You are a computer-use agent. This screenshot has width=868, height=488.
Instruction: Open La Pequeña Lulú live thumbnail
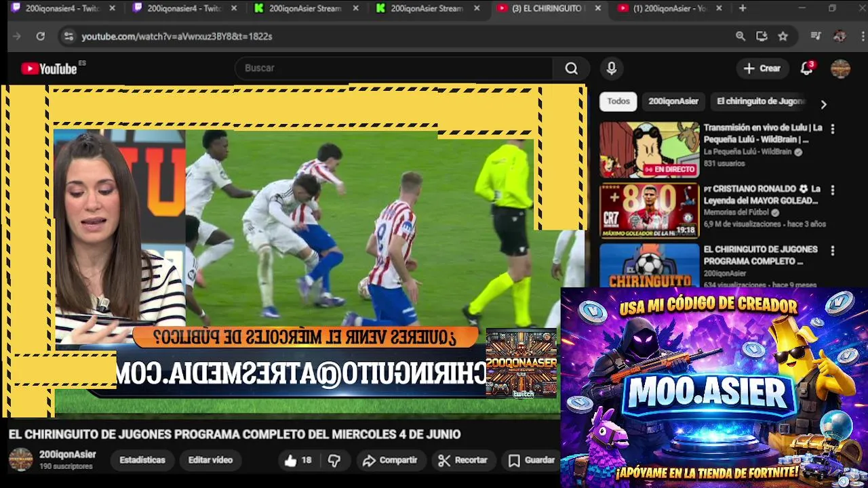[649, 150]
